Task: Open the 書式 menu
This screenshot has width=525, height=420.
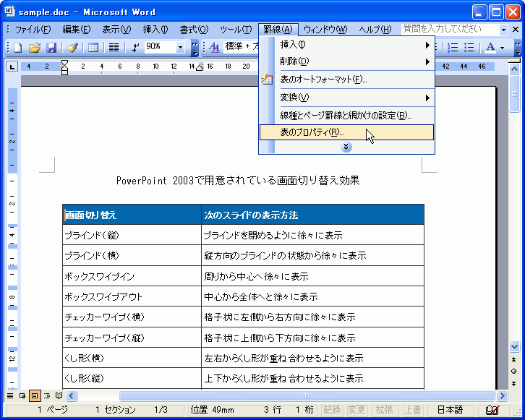Action: click(194, 30)
